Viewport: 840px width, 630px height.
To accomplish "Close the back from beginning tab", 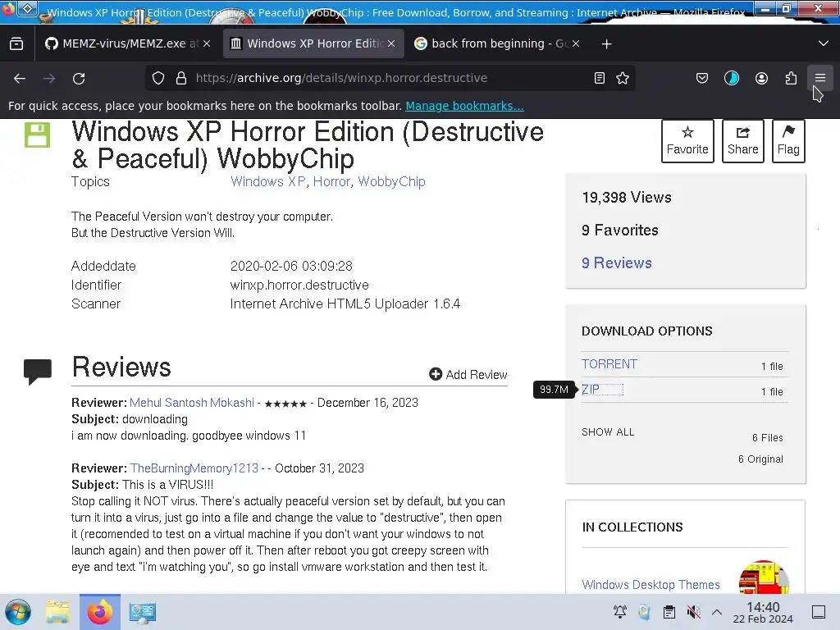I will 576,43.
